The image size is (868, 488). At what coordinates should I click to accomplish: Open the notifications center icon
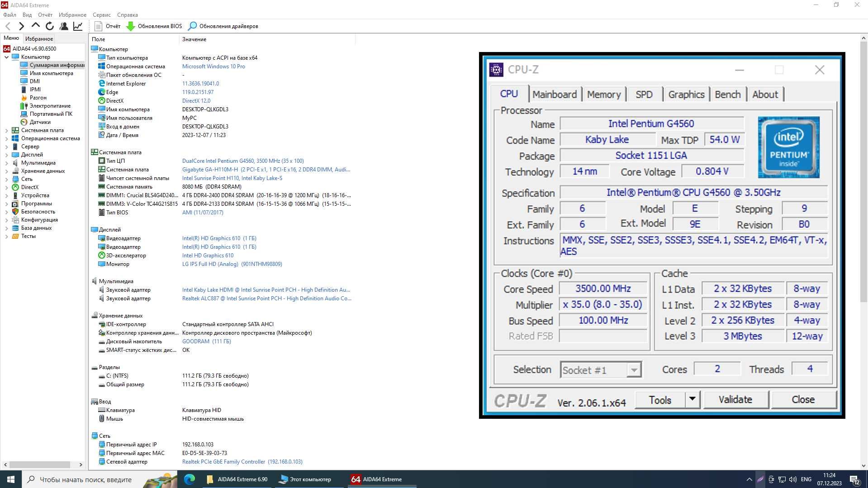(x=854, y=479)
